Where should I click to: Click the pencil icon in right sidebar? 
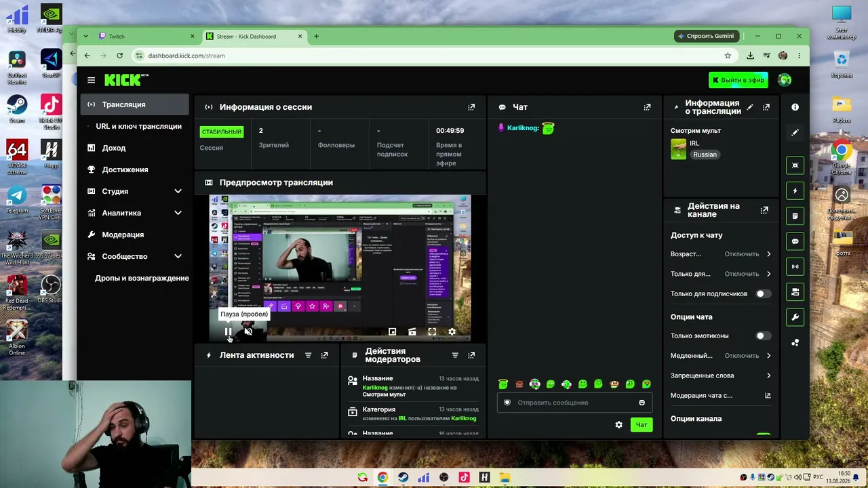795,132
